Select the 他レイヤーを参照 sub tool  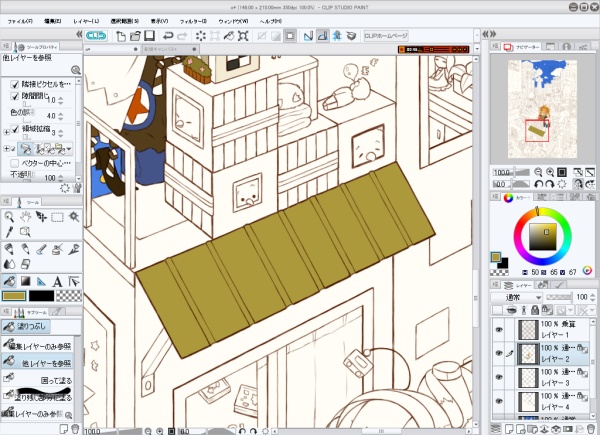46,360
